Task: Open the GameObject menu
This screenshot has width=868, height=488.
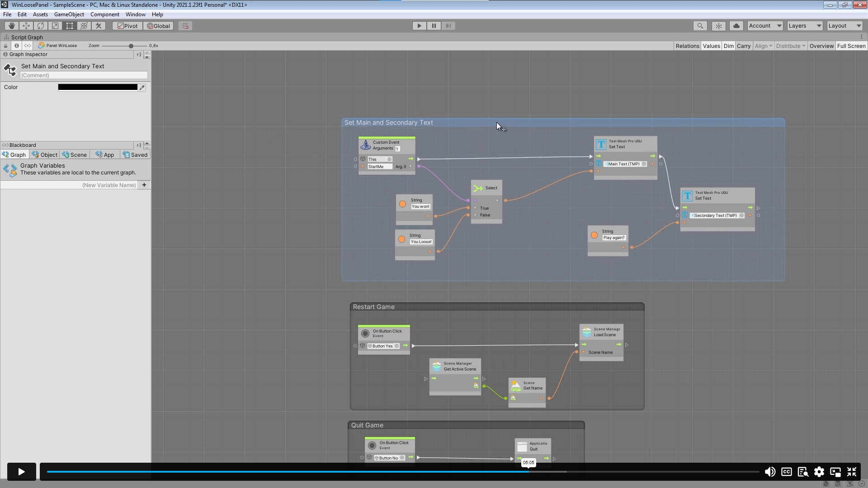Action: (68, 14)
